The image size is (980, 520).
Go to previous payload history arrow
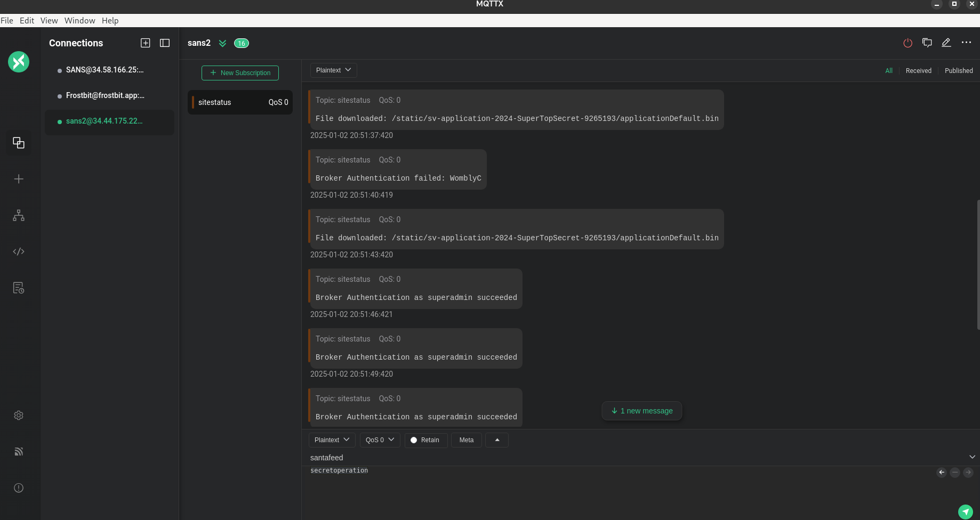942,472
